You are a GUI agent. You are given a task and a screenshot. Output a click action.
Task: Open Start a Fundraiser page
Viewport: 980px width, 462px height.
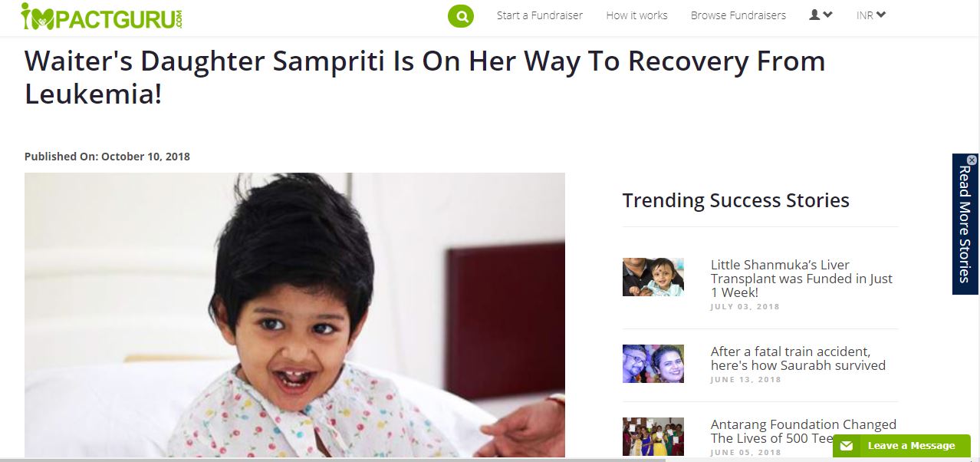coord(540,15)
